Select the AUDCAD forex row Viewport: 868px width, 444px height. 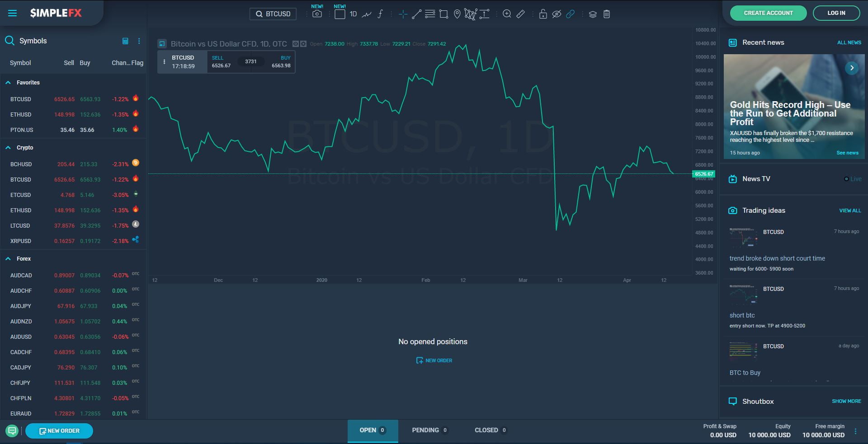pyautogui.click(x=73, y=276)
